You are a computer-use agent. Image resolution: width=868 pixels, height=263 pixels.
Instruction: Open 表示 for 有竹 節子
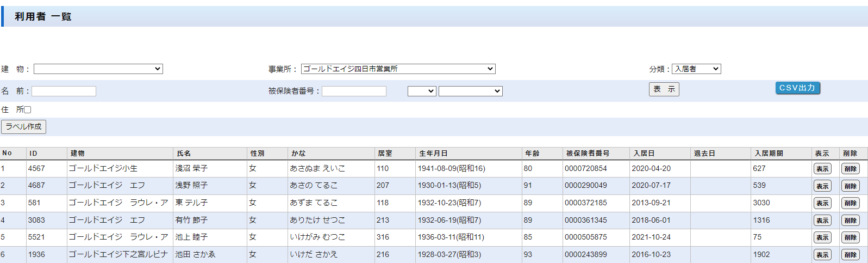822,221
